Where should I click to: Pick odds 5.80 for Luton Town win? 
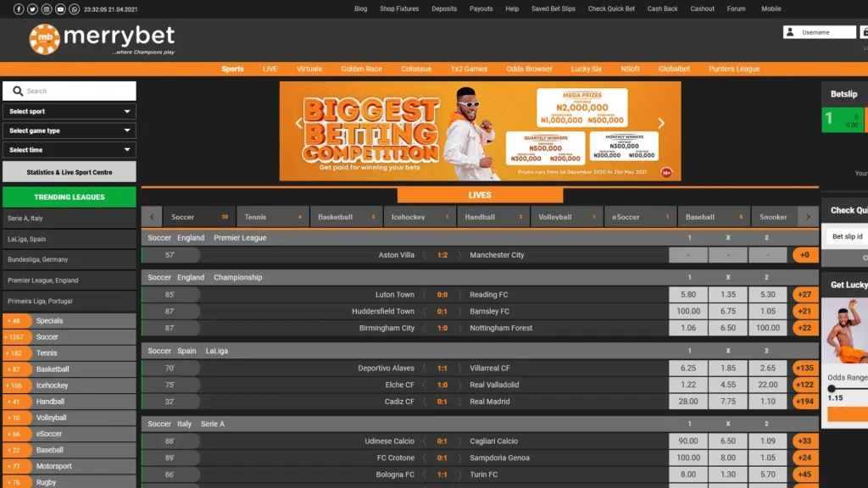tap(688, 294)
